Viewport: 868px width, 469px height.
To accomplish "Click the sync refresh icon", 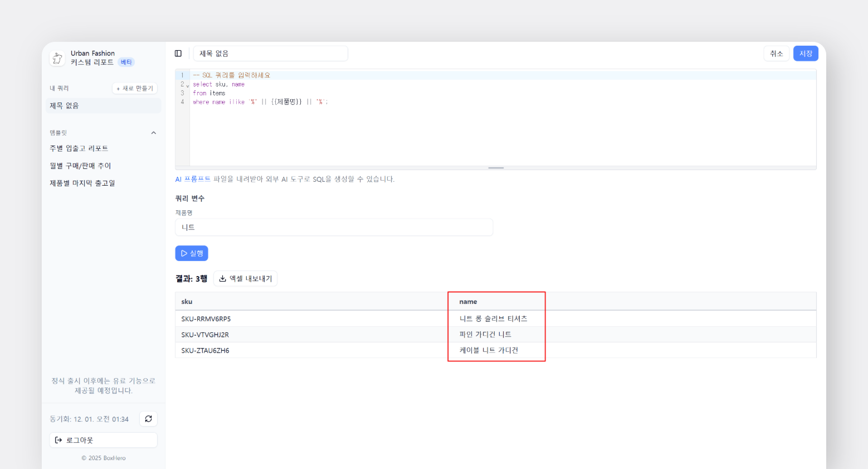I will pos(148,419).
